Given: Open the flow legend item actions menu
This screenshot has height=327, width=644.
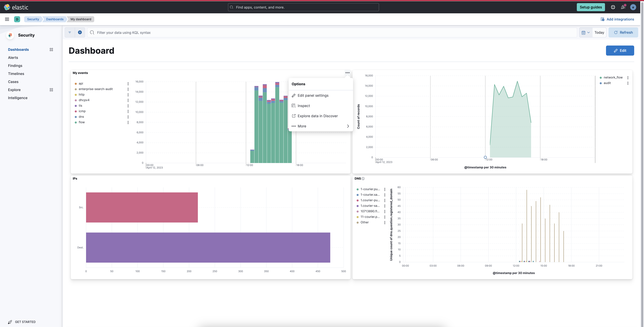Looking at the screenshot, I should 128,122.
